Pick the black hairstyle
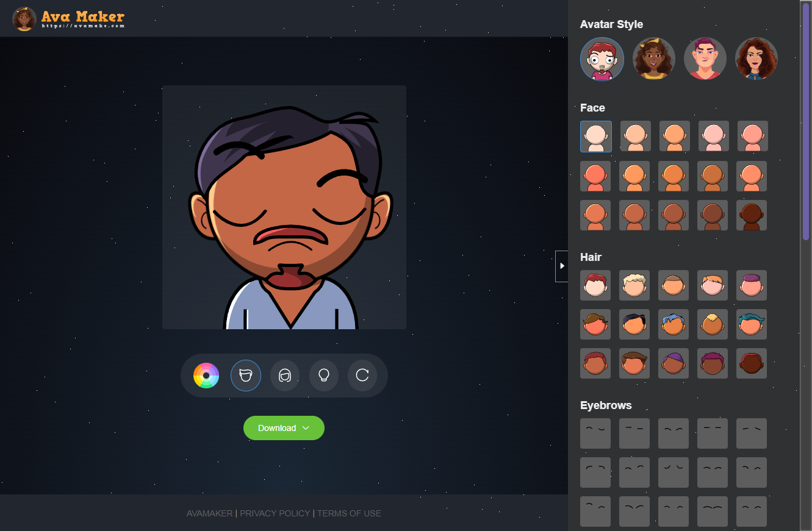The width and height of the screenshot is (812, 531). [x=634, y=324]
